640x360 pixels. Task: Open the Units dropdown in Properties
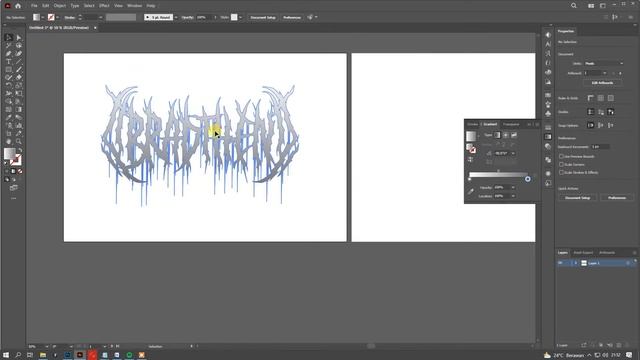[604, 64]
